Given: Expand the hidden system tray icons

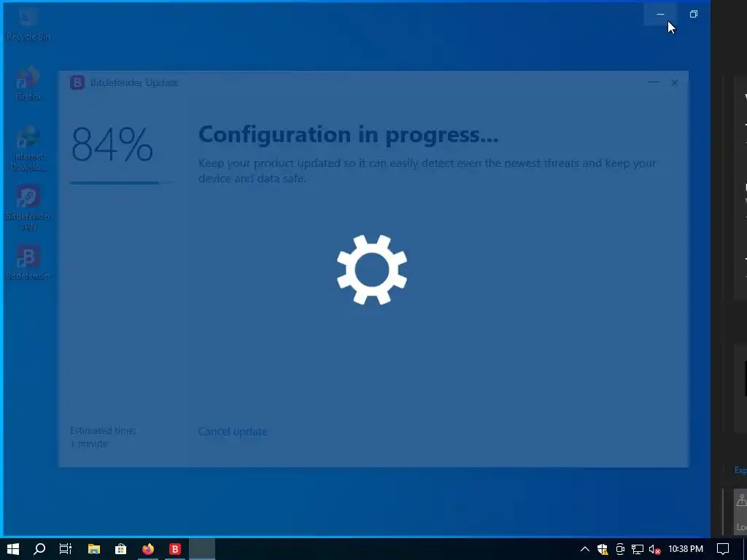Looking at the screenshot, I should (x=585, y=549).
